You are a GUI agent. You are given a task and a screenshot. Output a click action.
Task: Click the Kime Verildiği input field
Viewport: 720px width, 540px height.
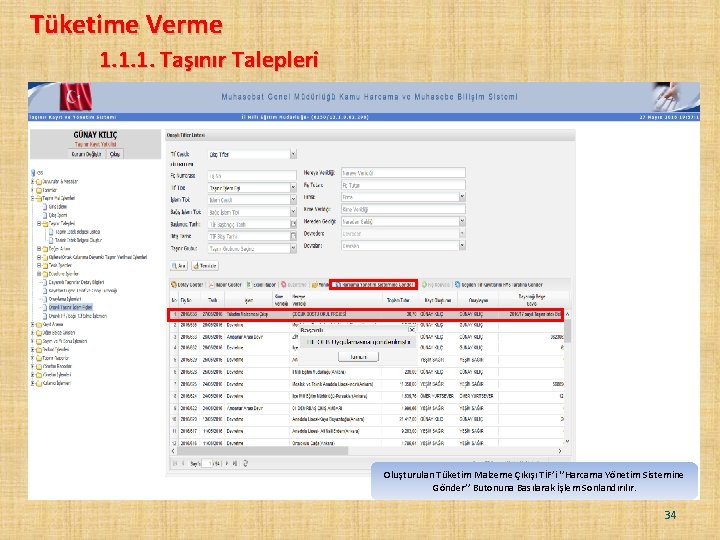[x=403, y=209]
